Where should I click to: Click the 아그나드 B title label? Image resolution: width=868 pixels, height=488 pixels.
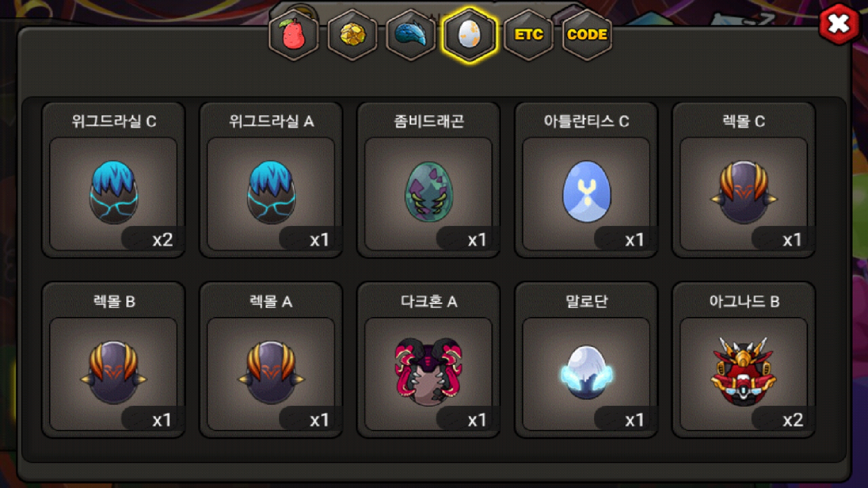(744, 301)
